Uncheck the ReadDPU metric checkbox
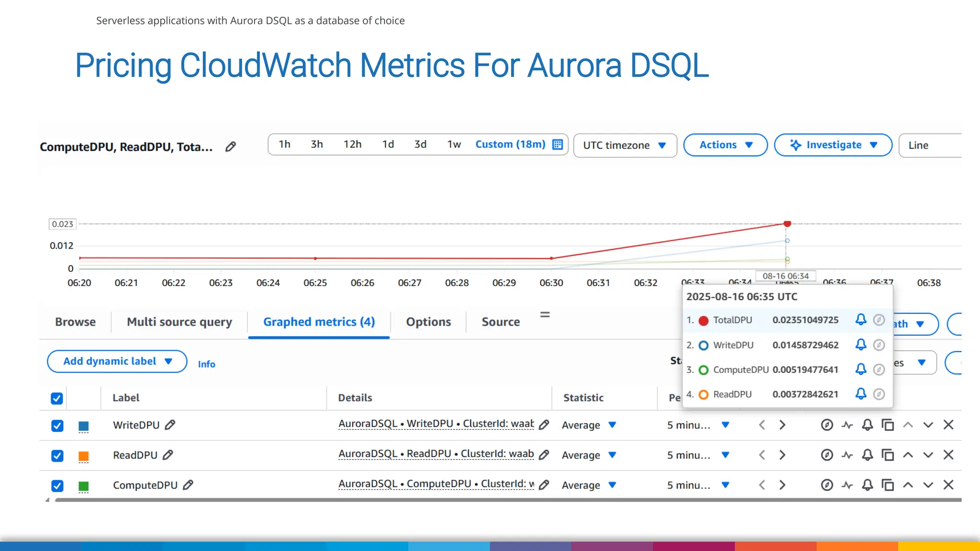Image resolution: width=980 pixels, height=551 pixels. (x=57, y=456)
